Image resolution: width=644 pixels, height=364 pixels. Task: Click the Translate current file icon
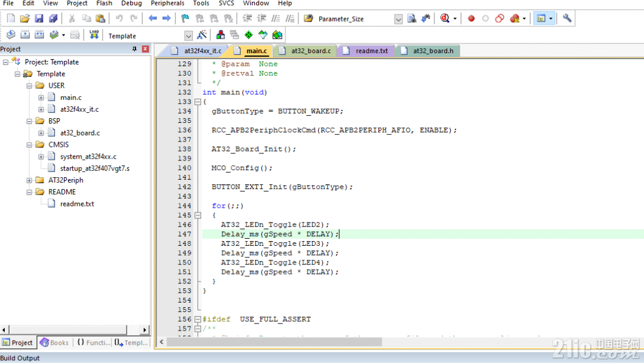click(11, 35)
